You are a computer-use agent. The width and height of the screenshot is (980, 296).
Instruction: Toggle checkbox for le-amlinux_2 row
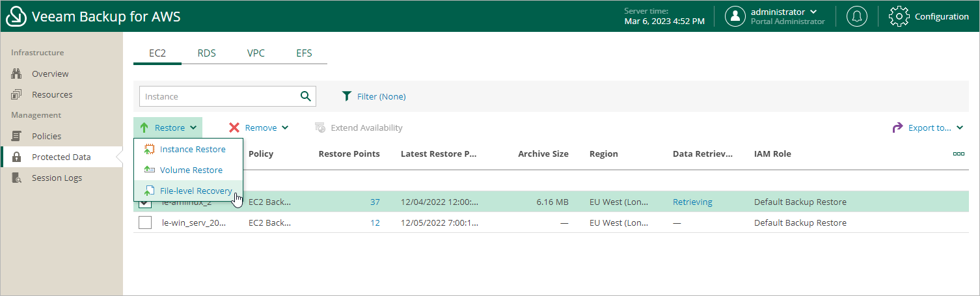[x=146, y=202]
